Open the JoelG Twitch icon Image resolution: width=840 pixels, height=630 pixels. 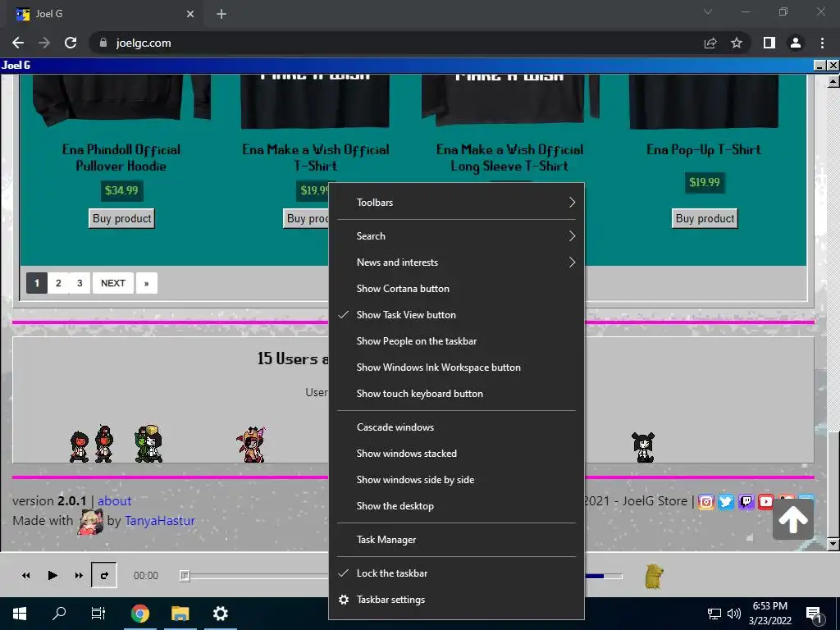pos(746,501)
